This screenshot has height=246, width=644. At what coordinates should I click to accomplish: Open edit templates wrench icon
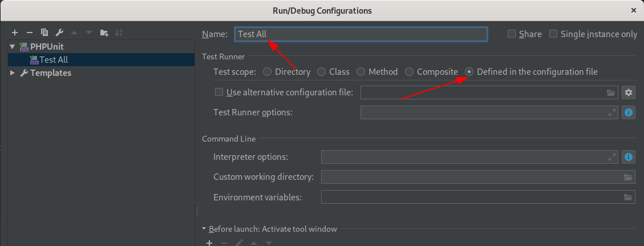pos(59,33)
